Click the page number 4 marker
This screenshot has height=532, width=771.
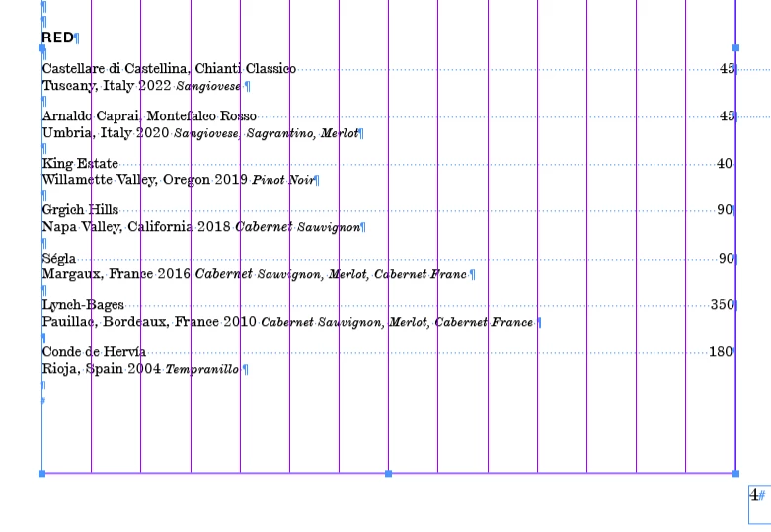(x=754, y=495)
